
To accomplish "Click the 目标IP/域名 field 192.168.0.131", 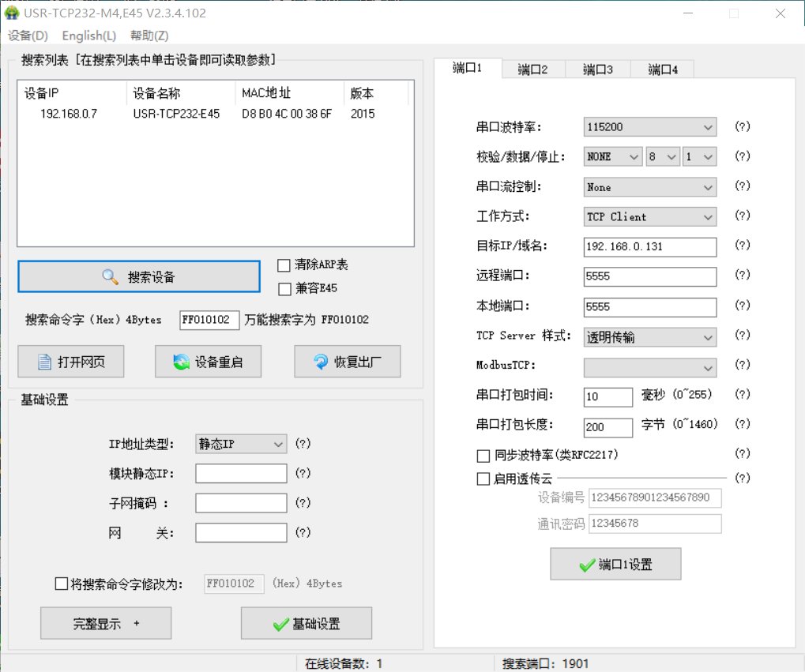I will tap(650, 247).
